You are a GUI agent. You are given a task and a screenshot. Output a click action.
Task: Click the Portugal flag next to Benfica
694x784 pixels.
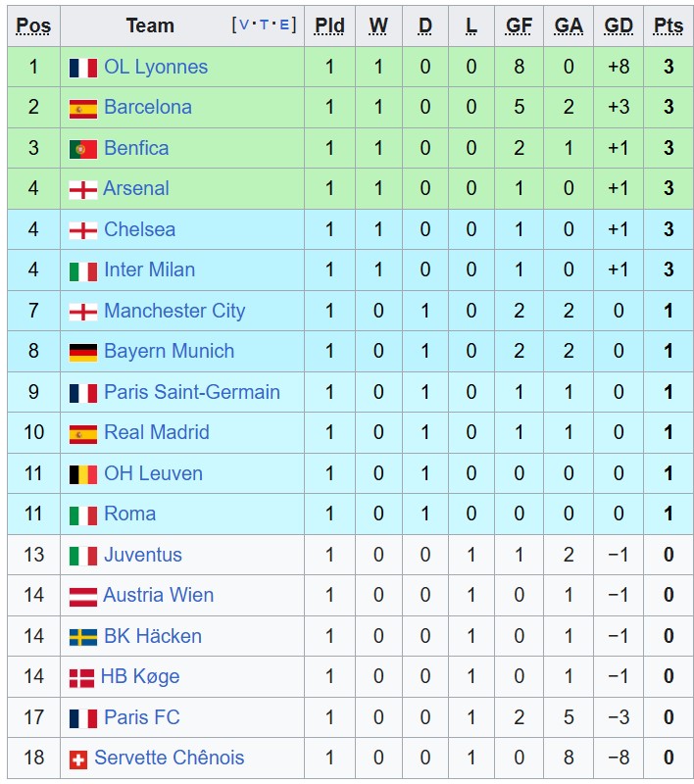point(83,149)
